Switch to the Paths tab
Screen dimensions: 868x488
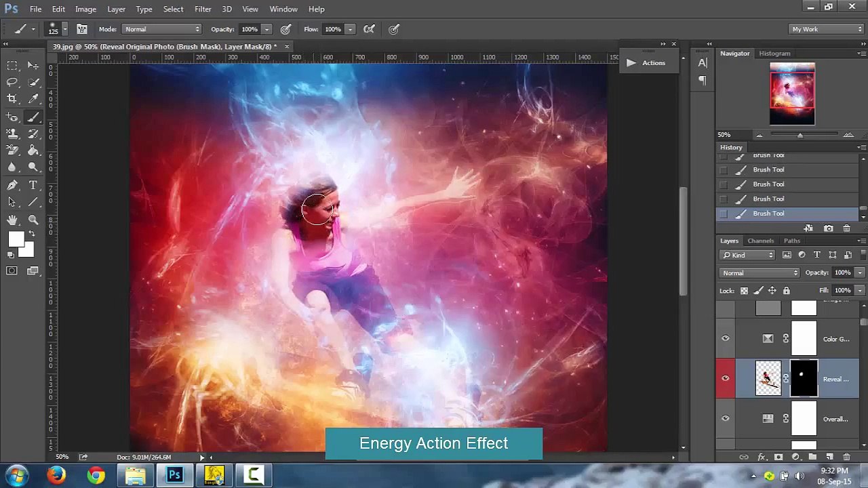click(791, 241)
